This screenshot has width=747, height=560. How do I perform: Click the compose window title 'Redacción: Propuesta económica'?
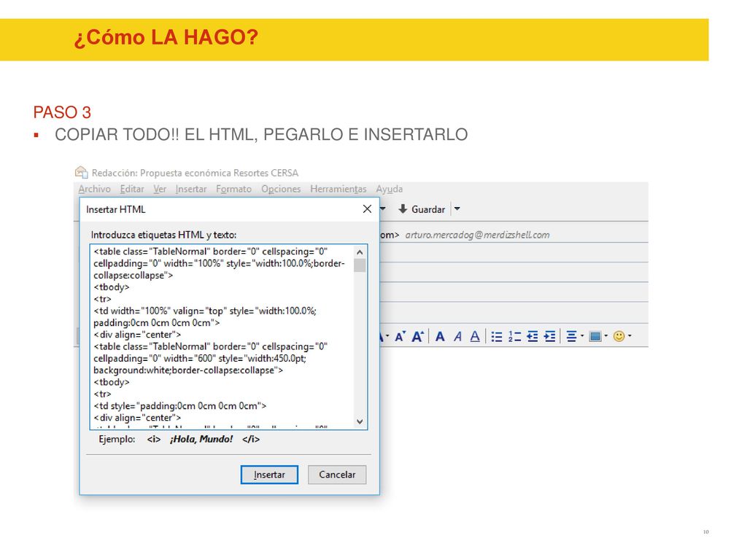196,173
